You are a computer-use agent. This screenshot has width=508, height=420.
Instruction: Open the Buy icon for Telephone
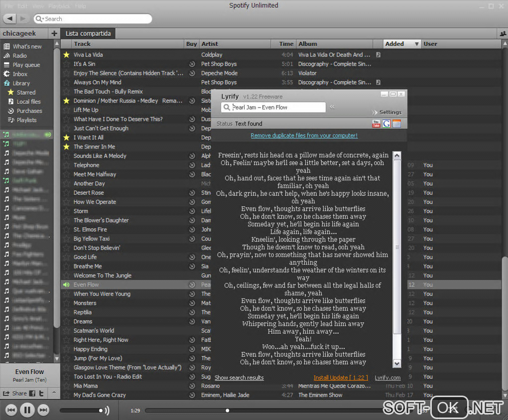pos(192,165)
